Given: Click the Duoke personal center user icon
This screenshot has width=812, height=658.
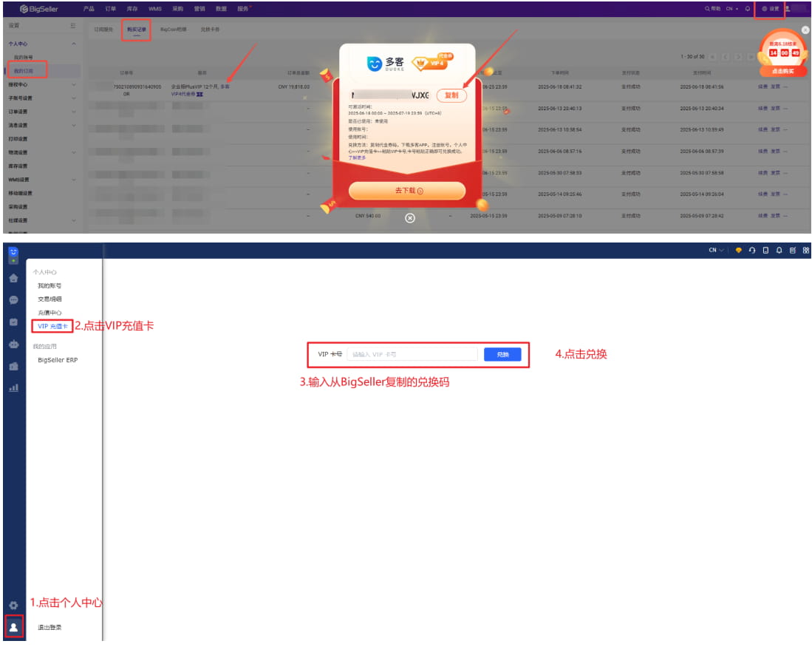Looking at the screenshot, I should tap(13, 627).
